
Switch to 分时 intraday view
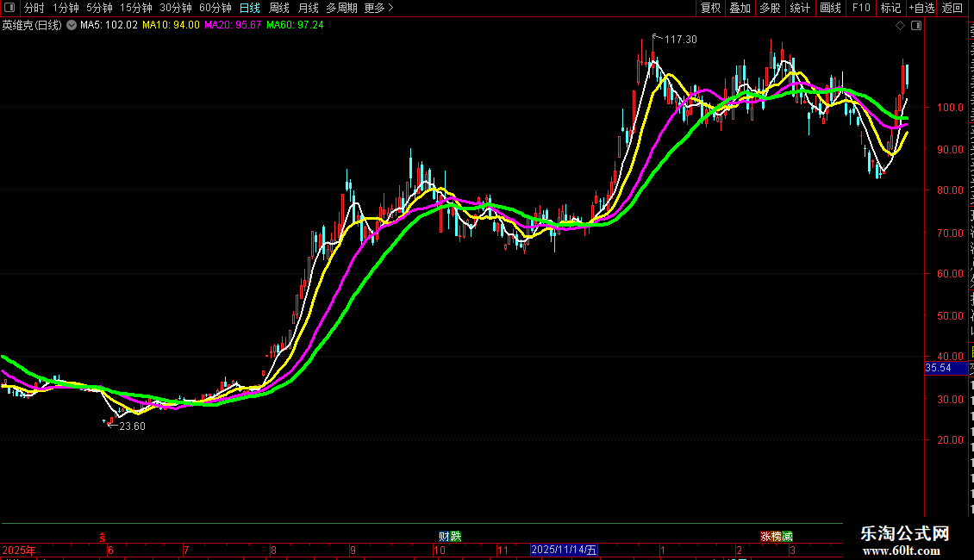pyautogui.click(x=34, y=8)
